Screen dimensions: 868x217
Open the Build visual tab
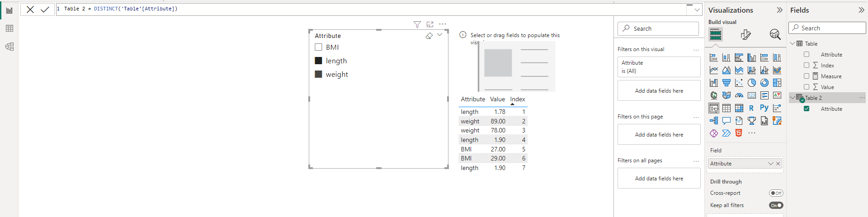click(716, 34)
